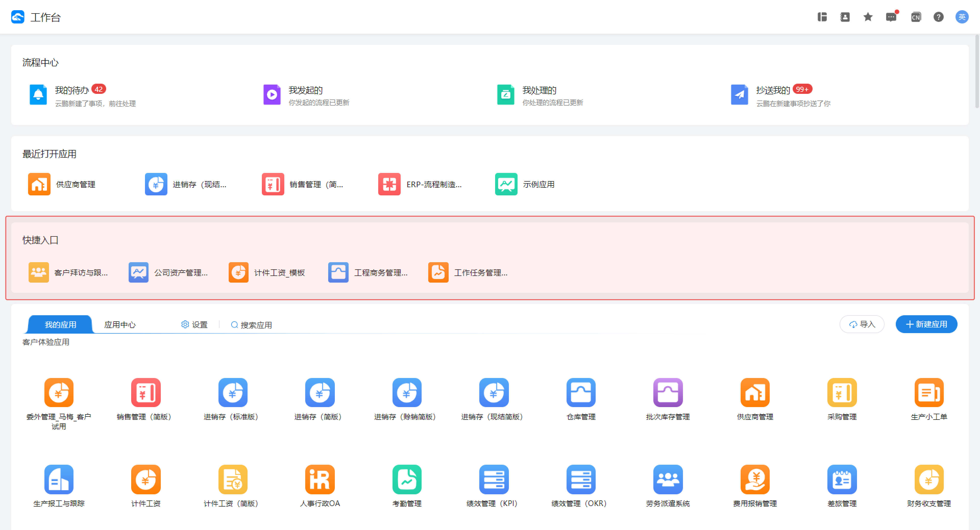This screenshot has height=530, width=980.
Task: Open the 费用报销管理 app
Action: click(x=755, y=479)
